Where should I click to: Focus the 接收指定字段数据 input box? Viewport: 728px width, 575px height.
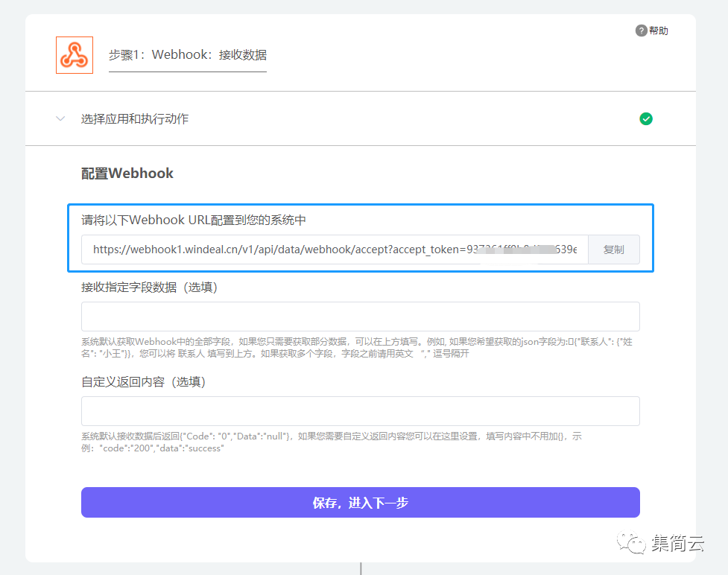(360, 317)
